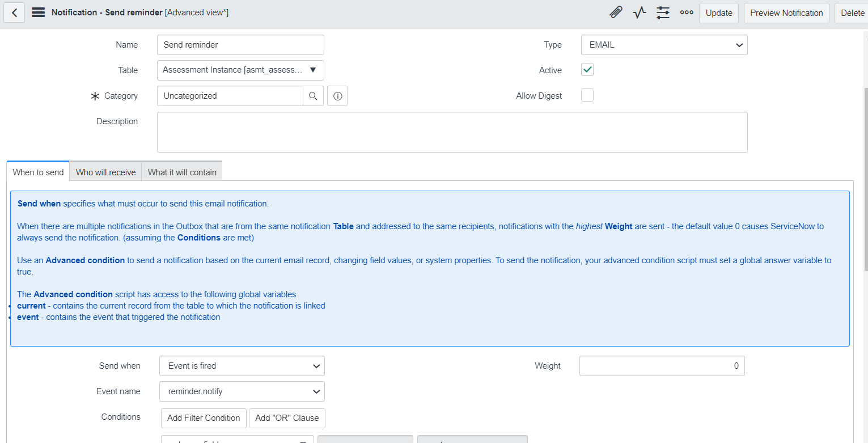The height and width of the screenshot is (443, 868).
Task: Open the Type dropdown showing EMAIL
Action: [x=663, y=45]
